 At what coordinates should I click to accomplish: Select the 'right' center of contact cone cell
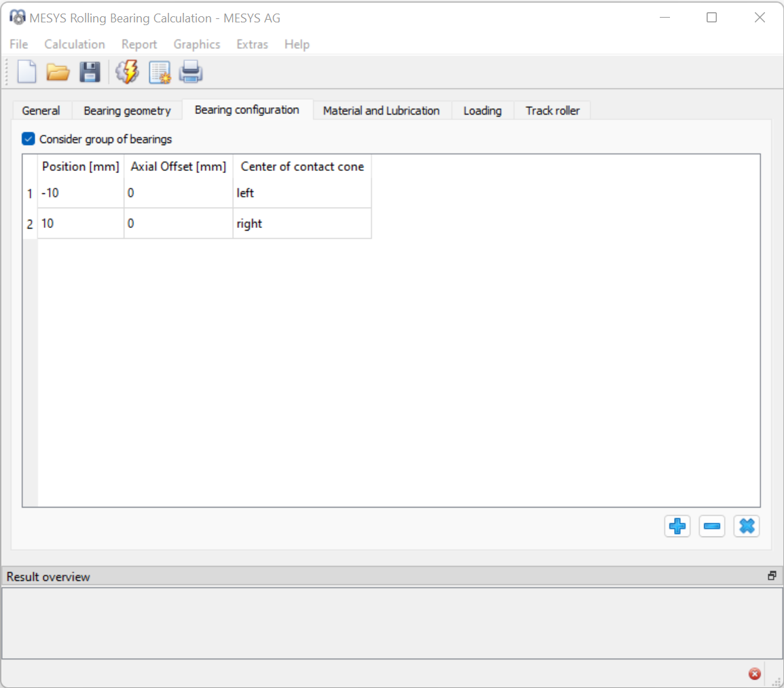[301, 224]
